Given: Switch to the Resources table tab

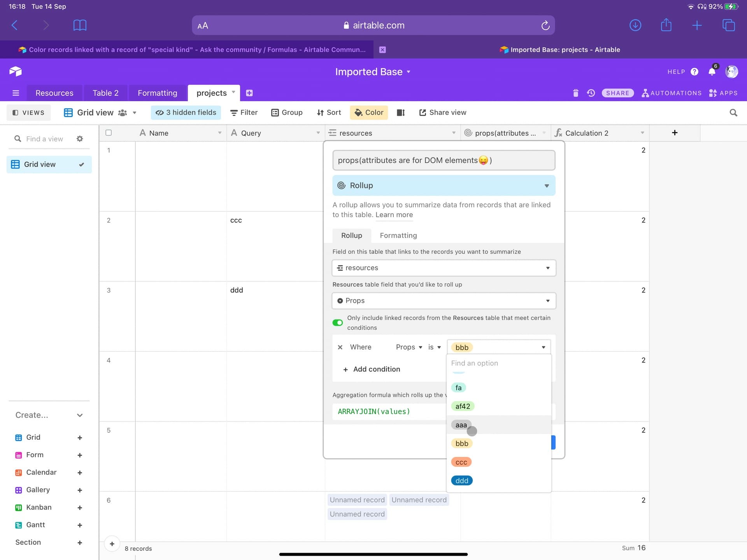Looking at the screenshot, I should 54,93.
